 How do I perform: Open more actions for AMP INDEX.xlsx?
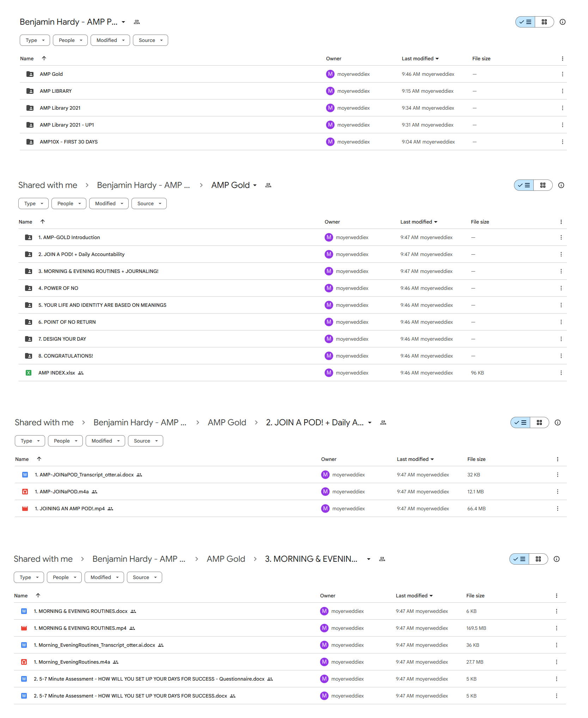pyautogui.click(x=561, y=373)
